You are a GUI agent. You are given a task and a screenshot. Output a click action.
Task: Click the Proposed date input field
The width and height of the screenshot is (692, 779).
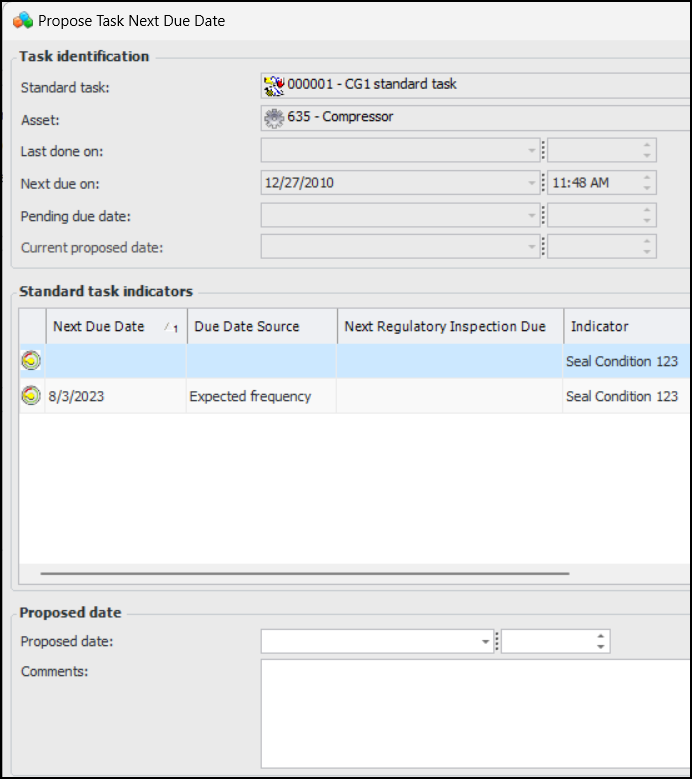point(370,641)
